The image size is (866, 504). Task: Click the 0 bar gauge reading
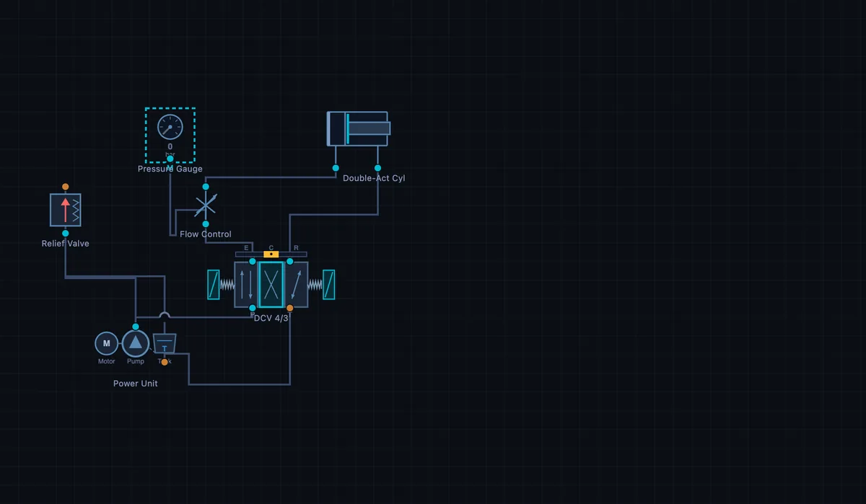(170, 149)
